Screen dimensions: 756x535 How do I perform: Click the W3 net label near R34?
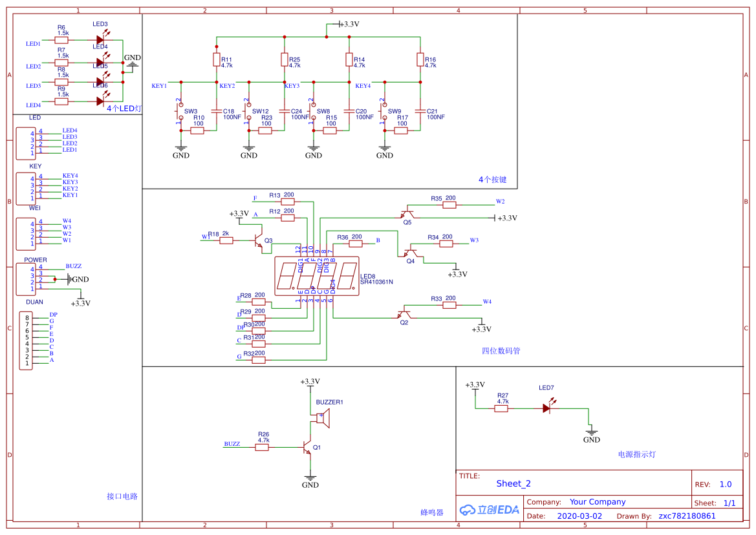click(475, 240)
